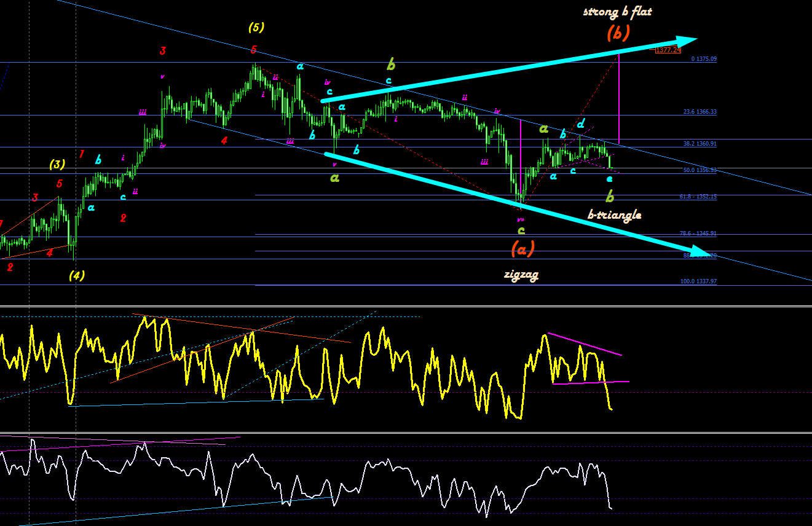The width and height of the screenshot is (812, 526).
Task: Select the "zigzag" text annotation
Action: (521, 275)
